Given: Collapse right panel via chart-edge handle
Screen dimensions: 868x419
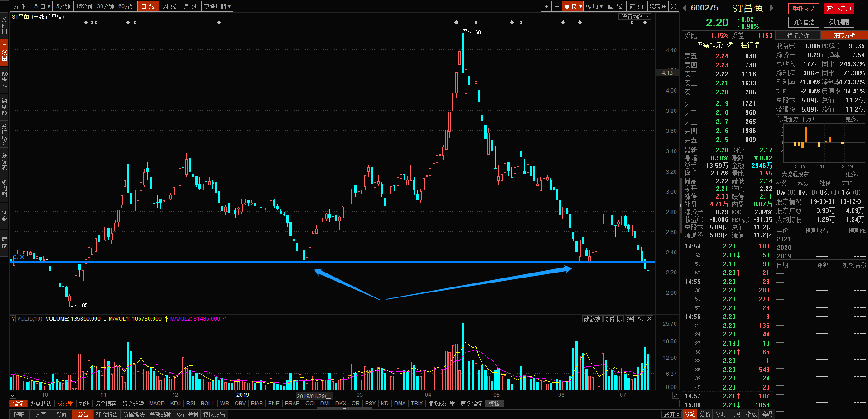Looking at the screenshot, I should (680, 205).
